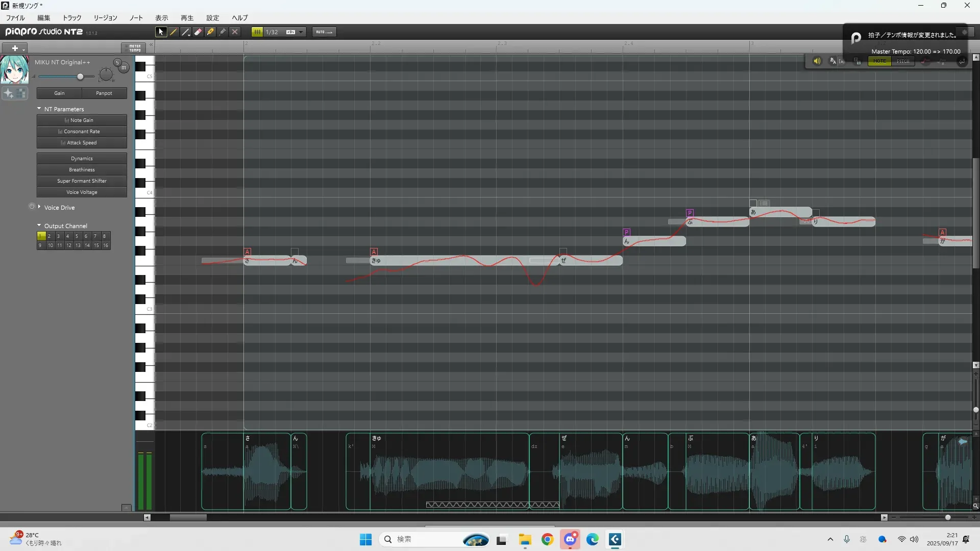Open the 1/32 quantize dropdown
980x551 pixels.
tap(301, 32)
